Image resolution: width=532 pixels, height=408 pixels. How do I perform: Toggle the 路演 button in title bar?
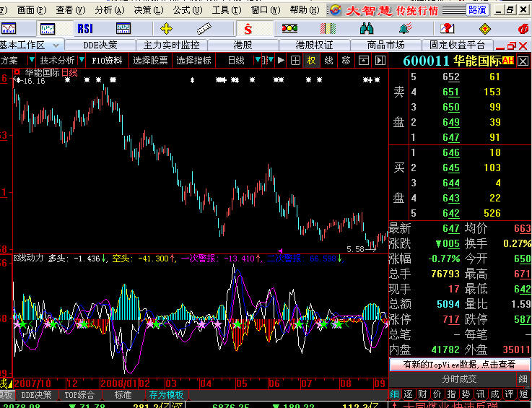[477, 10]
